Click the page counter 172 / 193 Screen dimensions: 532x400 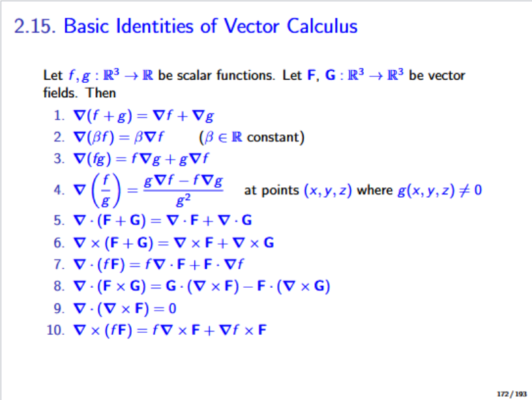coord(511,393)
